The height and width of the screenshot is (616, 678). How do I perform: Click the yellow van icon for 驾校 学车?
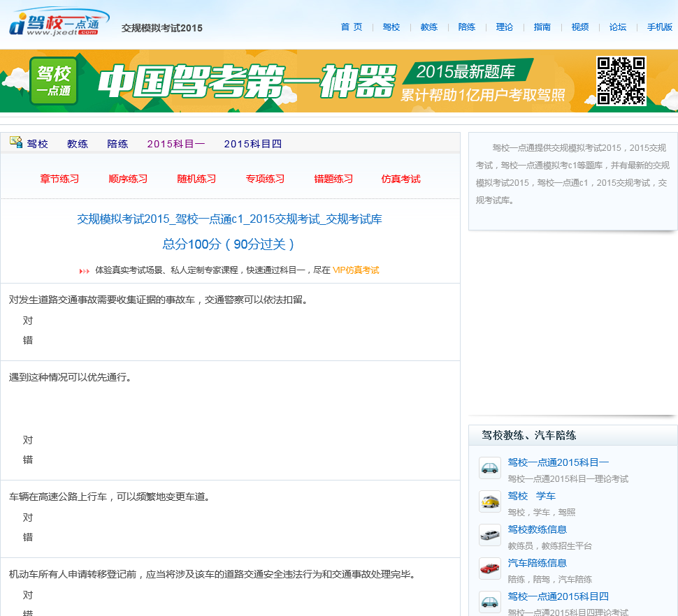pos(490,501)
